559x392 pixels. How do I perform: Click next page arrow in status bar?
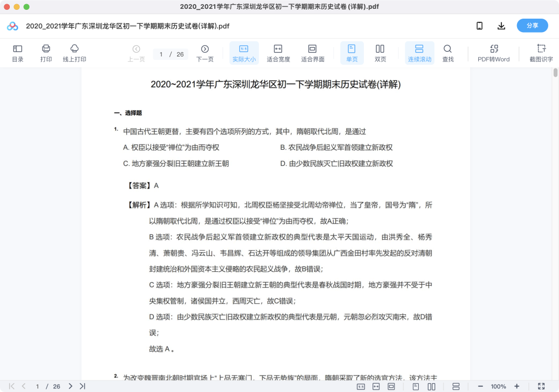point(70,386)
